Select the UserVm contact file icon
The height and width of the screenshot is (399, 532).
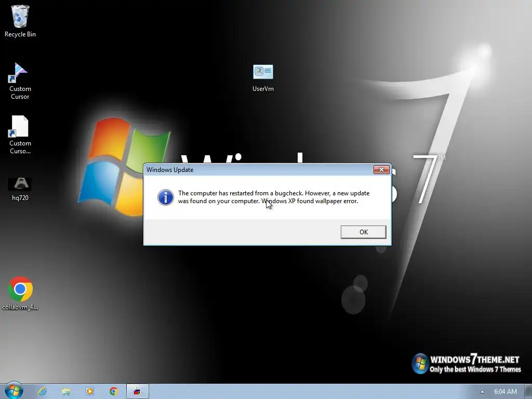pos(263,78)
